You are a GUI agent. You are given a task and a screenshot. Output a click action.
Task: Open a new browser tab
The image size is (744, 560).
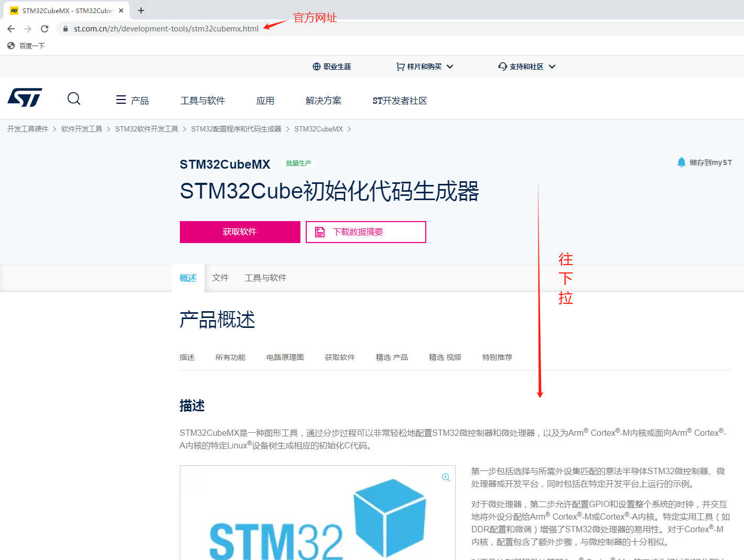click(141, 10)
